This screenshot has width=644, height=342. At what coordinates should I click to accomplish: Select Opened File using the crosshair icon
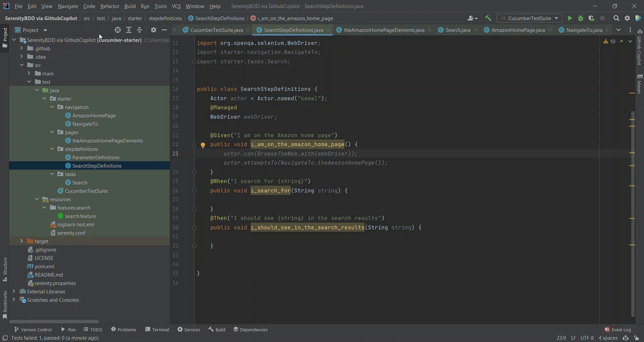118,30
